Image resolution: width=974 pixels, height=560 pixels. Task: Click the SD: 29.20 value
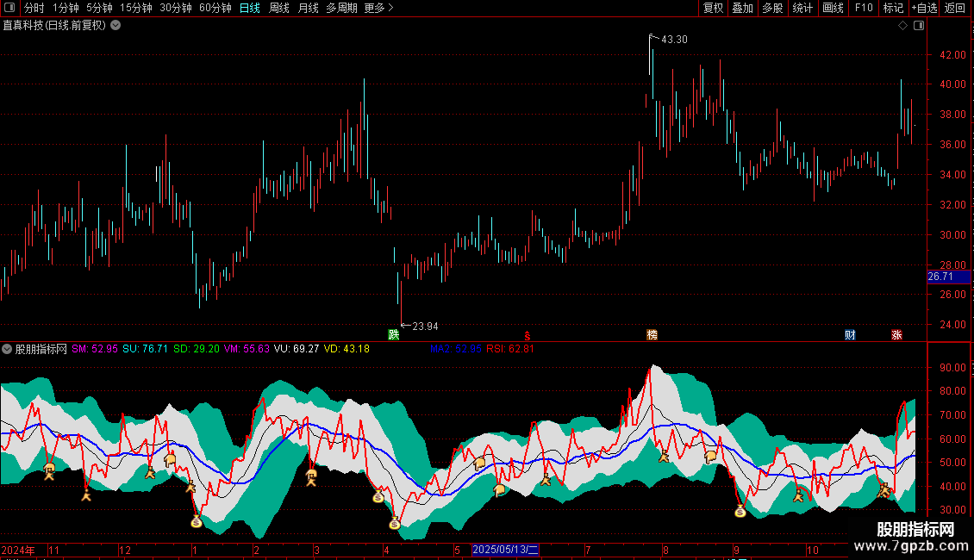[x=197, y=349]
